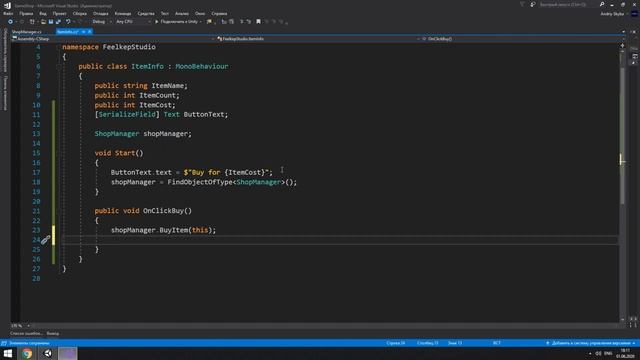Click the Столбец column indicator
Image resolution: width=640 pixels, height=360 pixels.
(427, 343)
